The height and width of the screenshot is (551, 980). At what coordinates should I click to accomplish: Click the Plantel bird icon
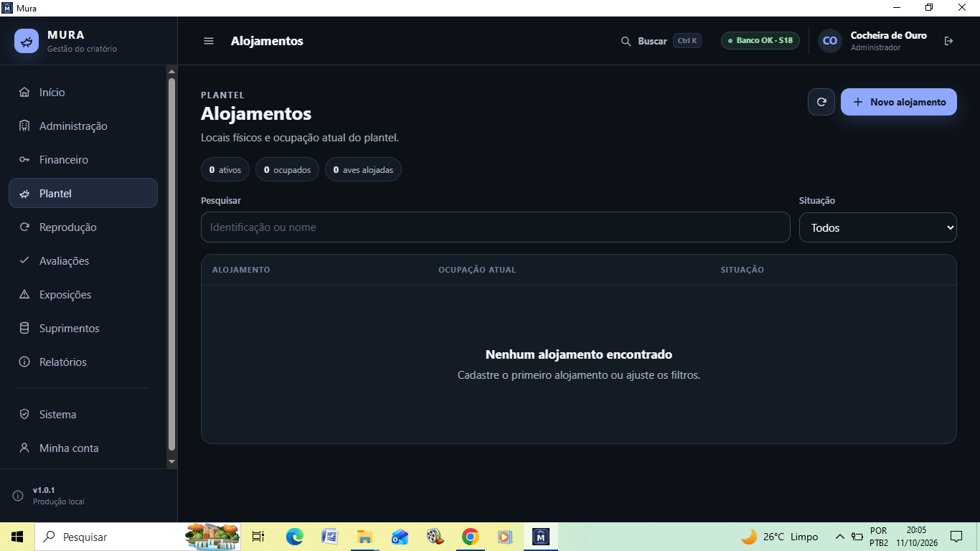(24, 194)
